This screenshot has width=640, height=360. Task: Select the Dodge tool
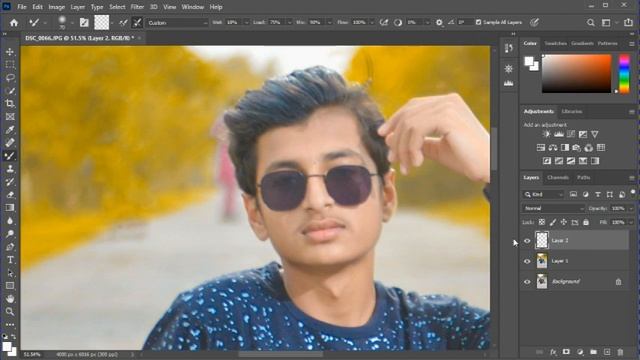click(10, 234)
